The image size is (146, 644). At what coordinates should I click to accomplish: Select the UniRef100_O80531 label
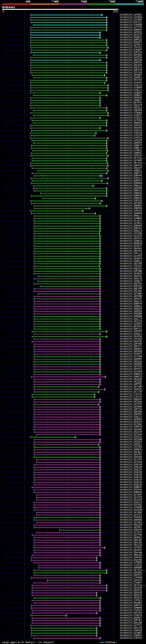click(131, 597)
